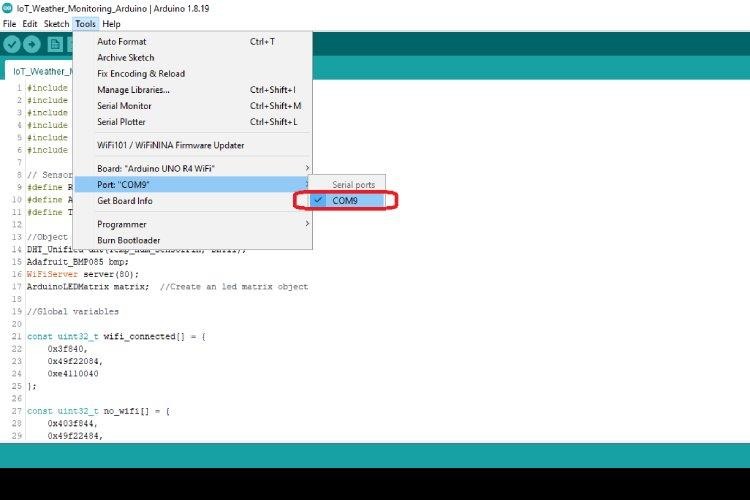Click hex value '0x403f844,'

point(72,423)
